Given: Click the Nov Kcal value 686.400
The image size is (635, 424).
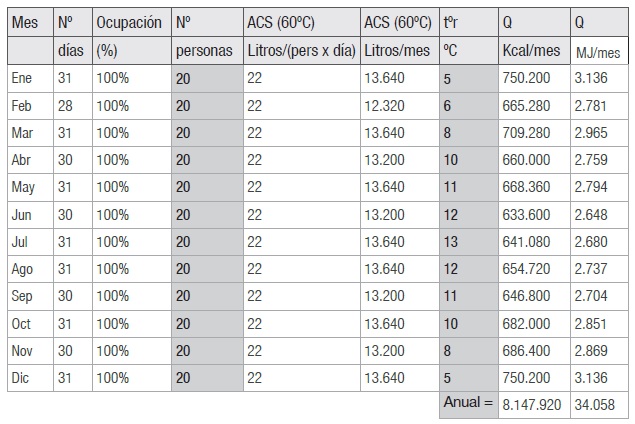Looking at the screenshot, I should [526, 351].
